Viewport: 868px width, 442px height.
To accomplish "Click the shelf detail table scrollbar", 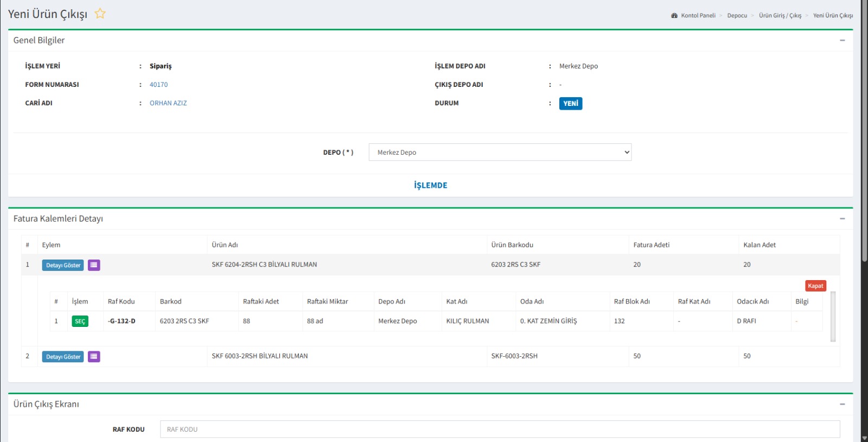I will (x=833, y=316).
